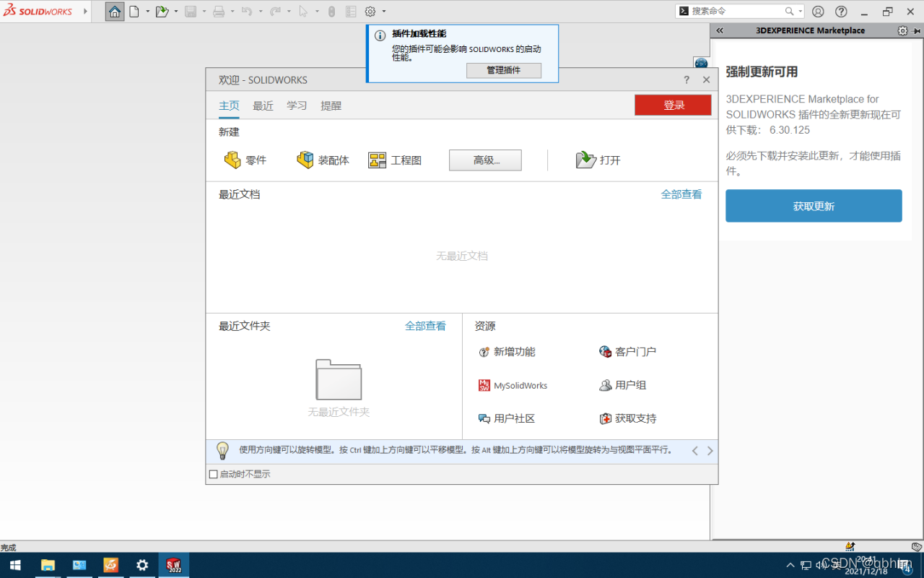Screen dimensions: 924x578
Task: Open the Select tool dropdown arrow
Action: tap(317, 12)
